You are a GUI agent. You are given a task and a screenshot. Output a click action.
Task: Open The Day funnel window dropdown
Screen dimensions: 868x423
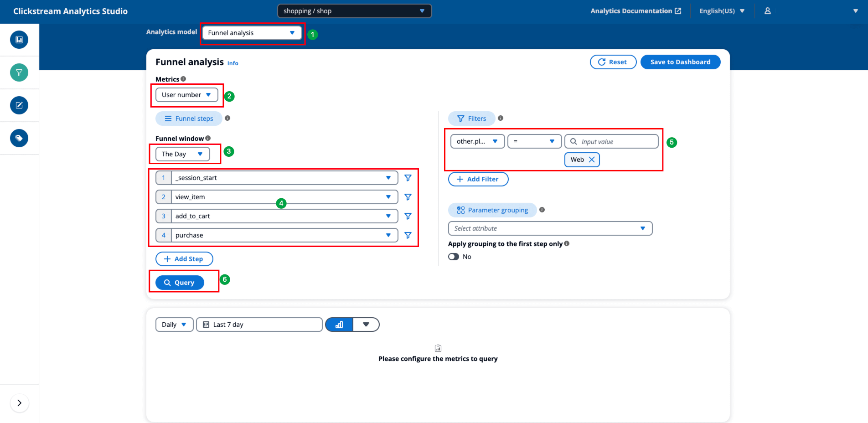point(182,154)
